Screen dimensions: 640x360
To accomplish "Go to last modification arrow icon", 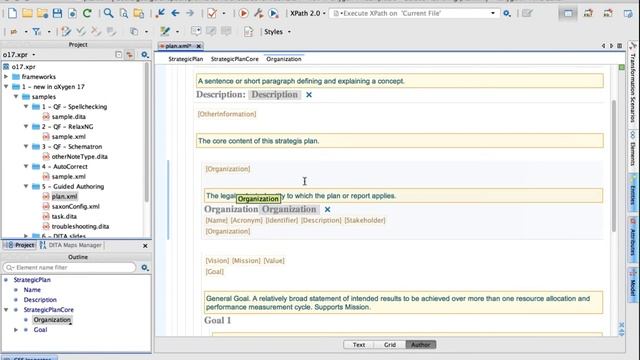I will click(x=160, y=13).
